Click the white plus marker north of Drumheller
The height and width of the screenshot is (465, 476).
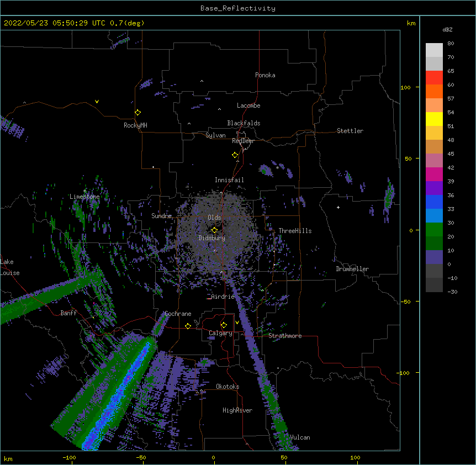coord(338,207)
